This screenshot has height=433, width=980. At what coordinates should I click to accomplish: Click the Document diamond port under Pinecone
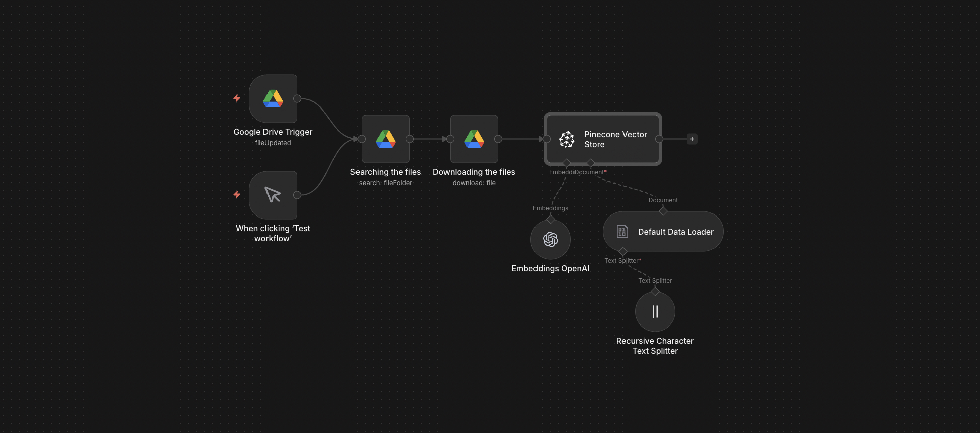pyautogui.click(x=591, y=163)
